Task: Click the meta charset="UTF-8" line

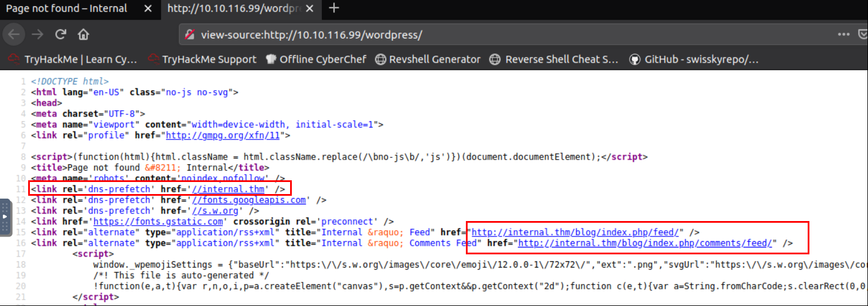Action: [x=88, y=114]
